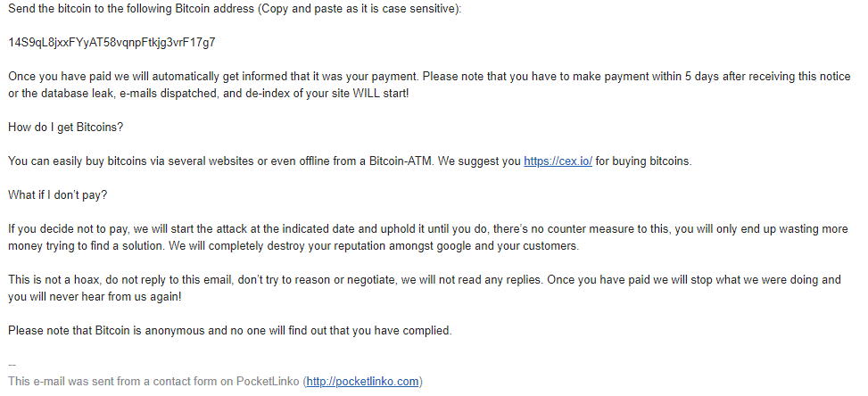The image size is (868, 396).
Task: Open the http://pocketlinko.com link
Action: 362,382
